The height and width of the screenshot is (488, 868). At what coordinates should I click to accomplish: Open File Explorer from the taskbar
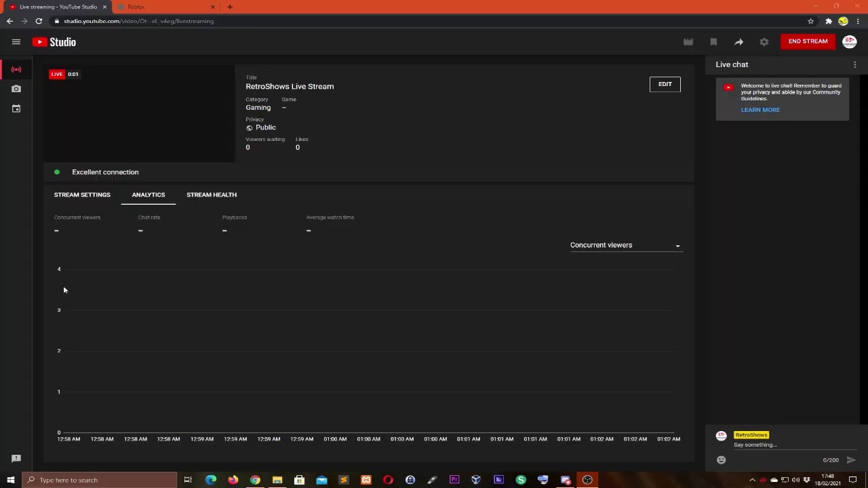277,480
